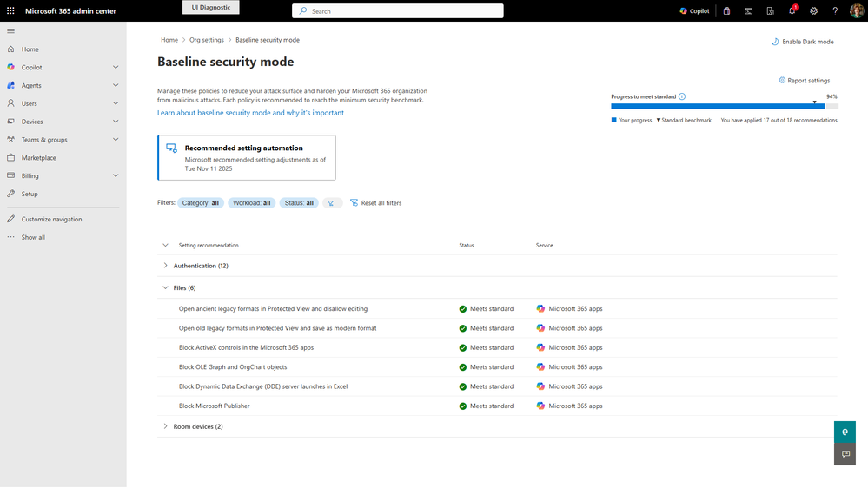Sort by Status column header
This screenshot has width=868, height=488.
466,245
